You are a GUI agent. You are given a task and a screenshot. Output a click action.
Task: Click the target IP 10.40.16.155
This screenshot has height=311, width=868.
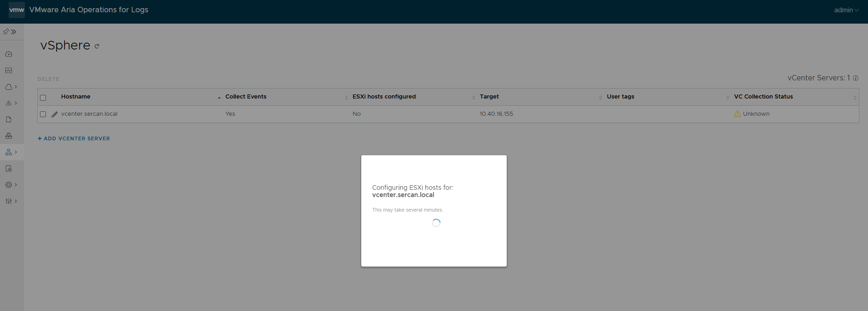point(496,114)
